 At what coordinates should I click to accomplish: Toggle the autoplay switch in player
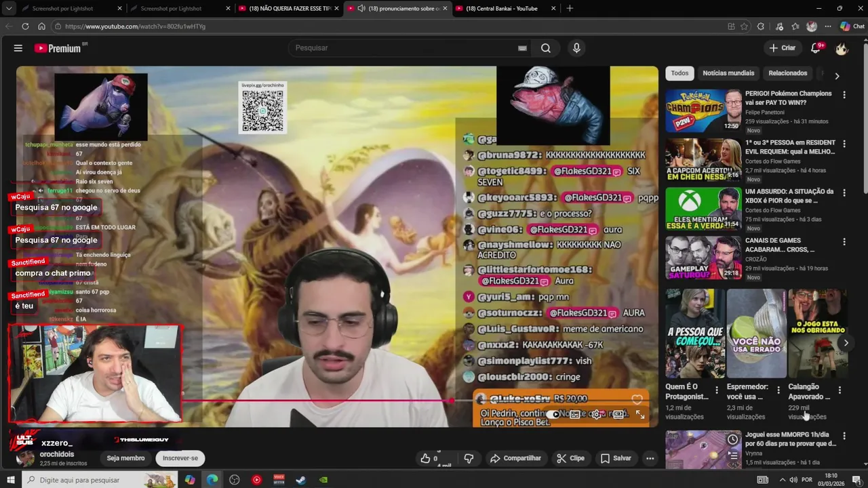pyautogui.click(x=555, y=414)
